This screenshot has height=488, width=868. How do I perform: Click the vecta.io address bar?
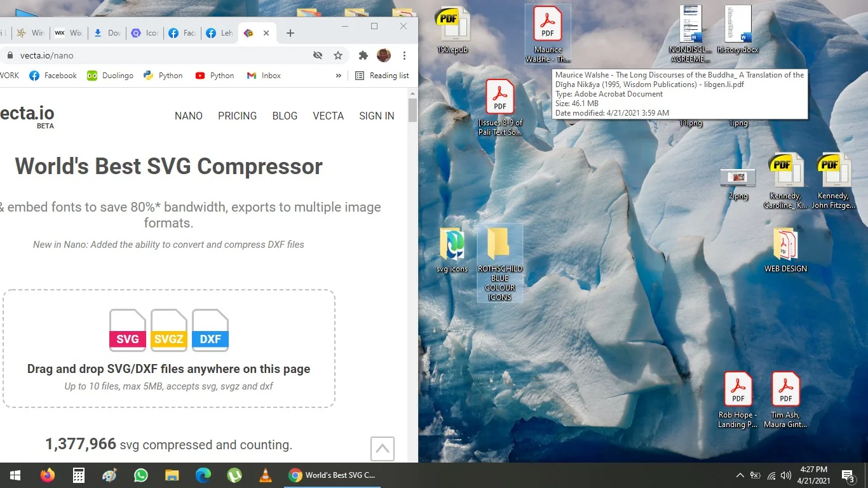(159, 55)
